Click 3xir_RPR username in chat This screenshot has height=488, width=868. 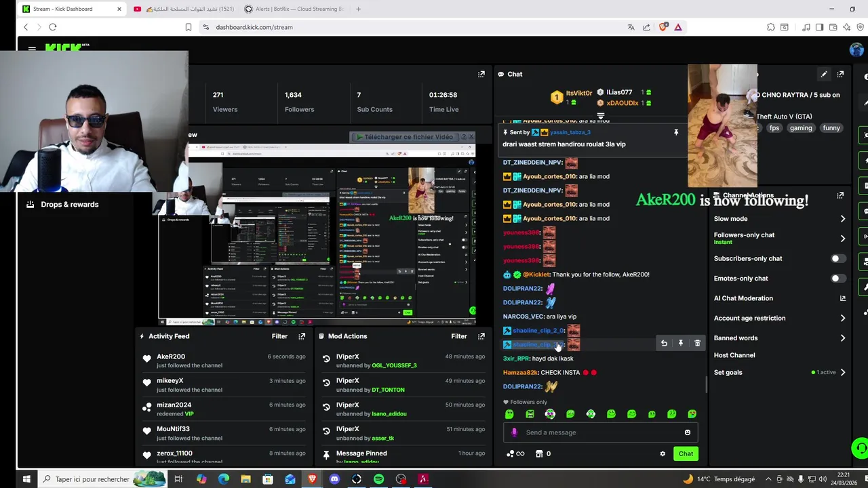[516, 359]
